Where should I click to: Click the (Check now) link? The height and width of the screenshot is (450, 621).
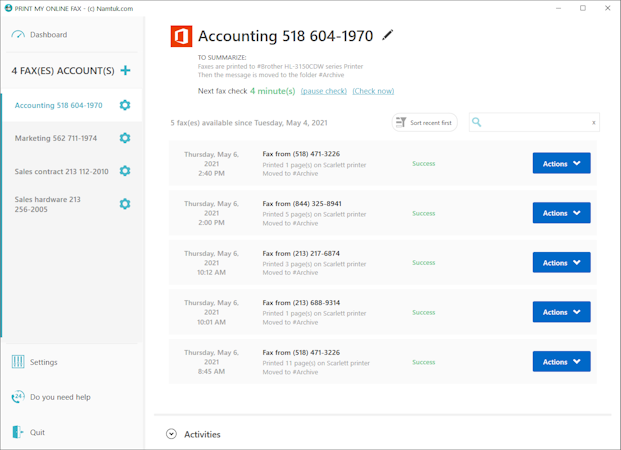tap(373, 91)
